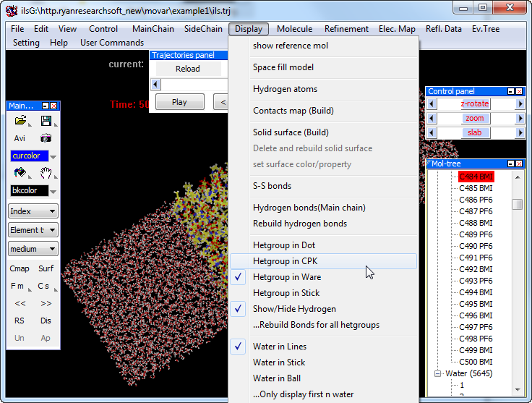532x403 pixels.
Task: Click the Avi recording tool
Action: pyautogui.click(x=20, y=138)
